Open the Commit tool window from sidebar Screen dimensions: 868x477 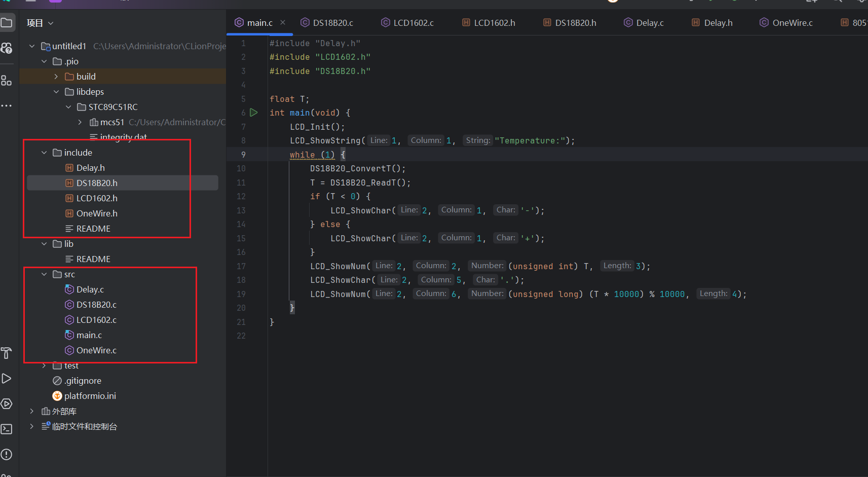click(7, 48)
